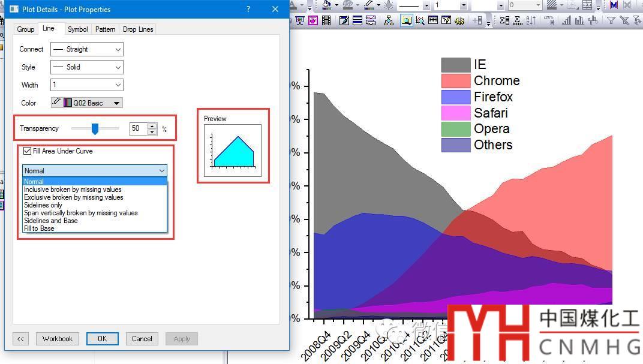
Task: Select 'Sidelines only' fill option
Action: tap(43, 205)
